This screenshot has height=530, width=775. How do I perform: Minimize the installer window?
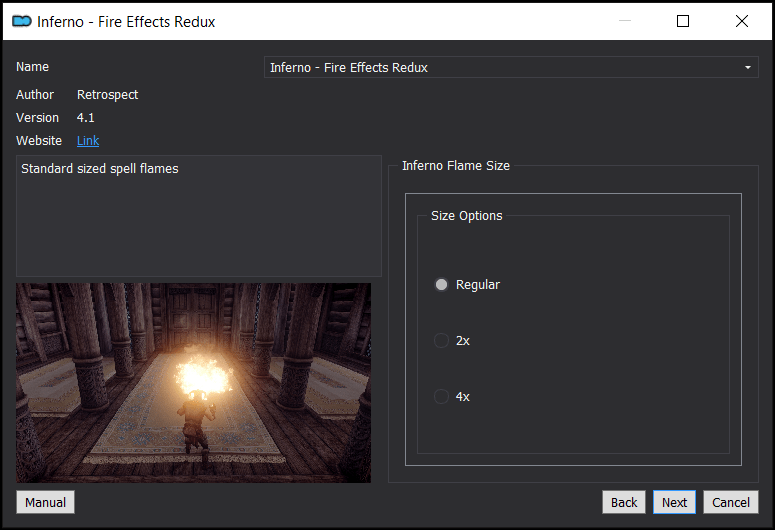point(625,21)
